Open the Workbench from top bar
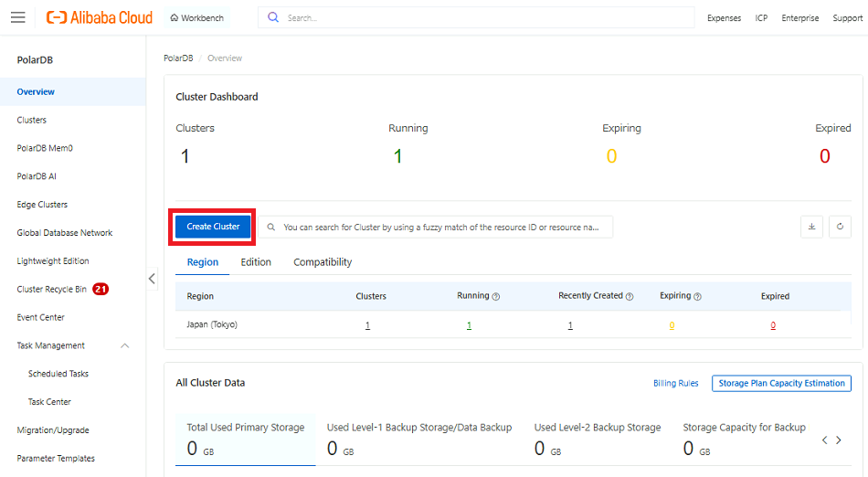 tap(196, 17)
